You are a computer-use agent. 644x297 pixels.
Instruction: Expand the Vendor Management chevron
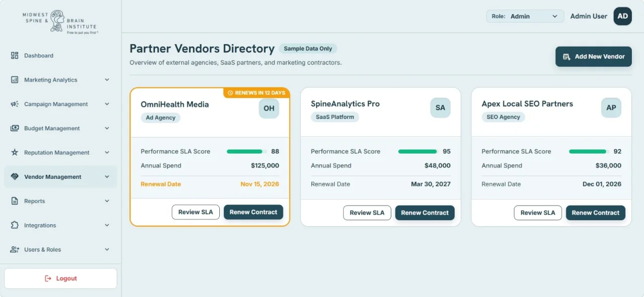pos(107,177)
